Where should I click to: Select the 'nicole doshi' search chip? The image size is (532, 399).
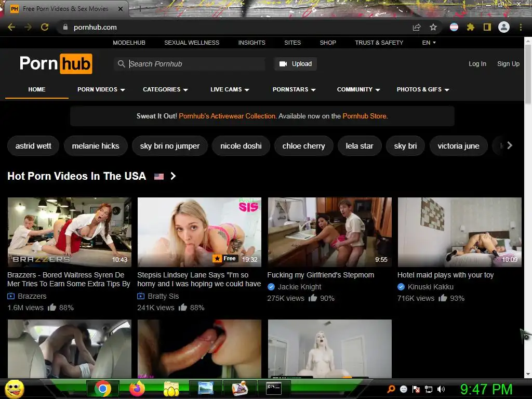coord(241,146)
